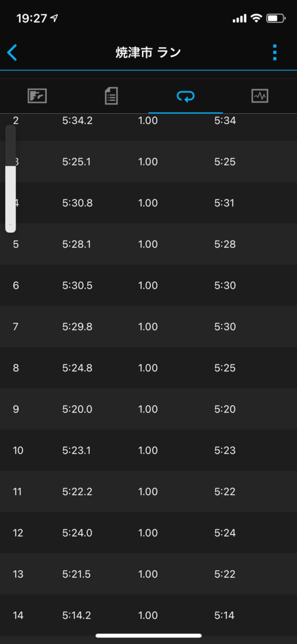The width and height of the screenshot is (297, 644).
Task: Tap the battery indicator icon
Action: pos(275,18)
